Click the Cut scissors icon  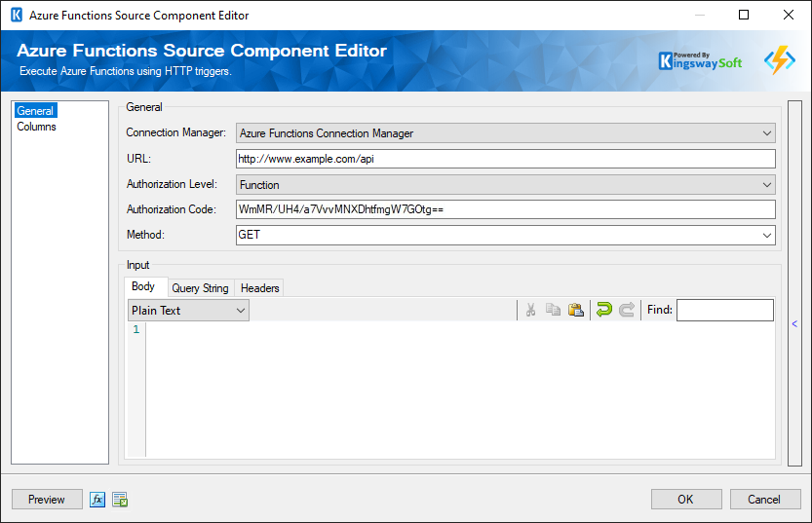pos(530,310)
